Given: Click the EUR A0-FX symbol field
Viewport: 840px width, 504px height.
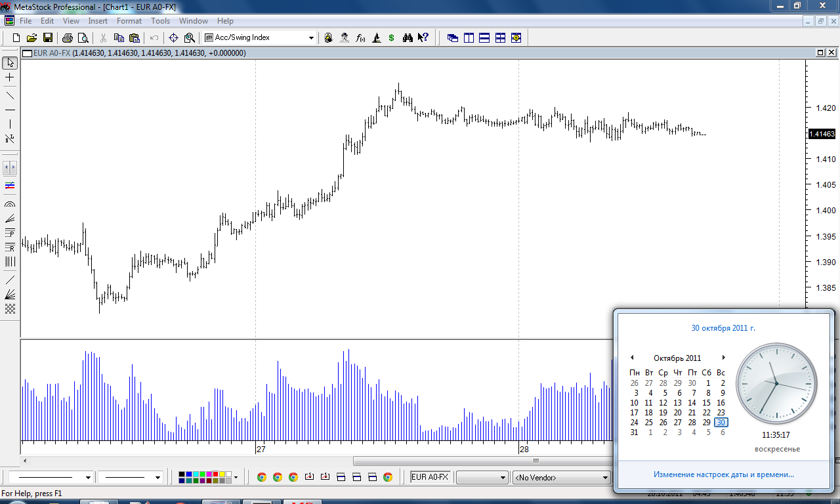Looking at the screenshot, I should pos(430,477).
